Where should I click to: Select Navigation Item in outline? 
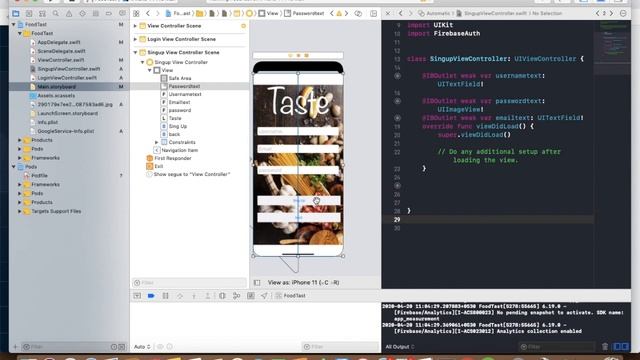[x=180, y=150]
